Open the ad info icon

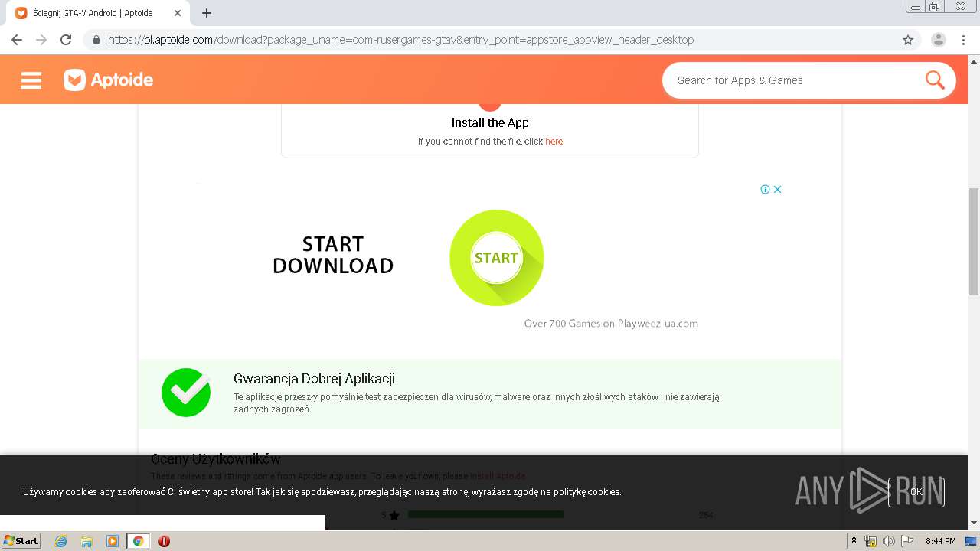pos(765,189)
